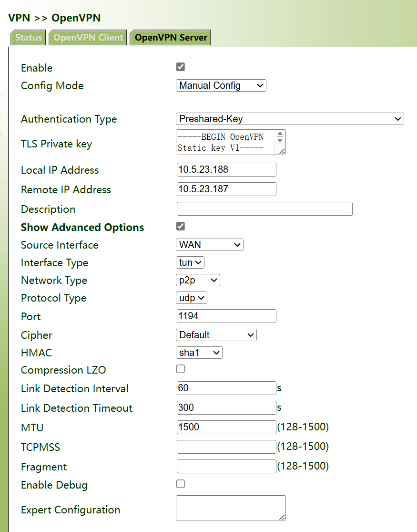The image size is (417, 532).
Task: Expand the Authentication Type dropdown
Action: [x=290, y=119]
